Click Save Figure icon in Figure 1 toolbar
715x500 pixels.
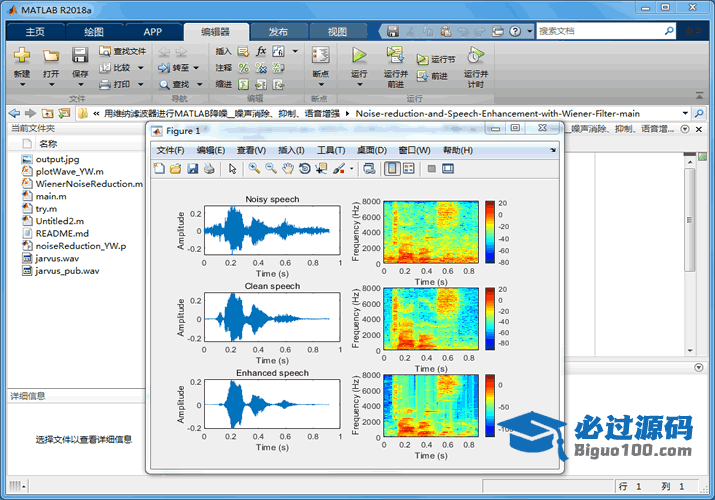192,169
